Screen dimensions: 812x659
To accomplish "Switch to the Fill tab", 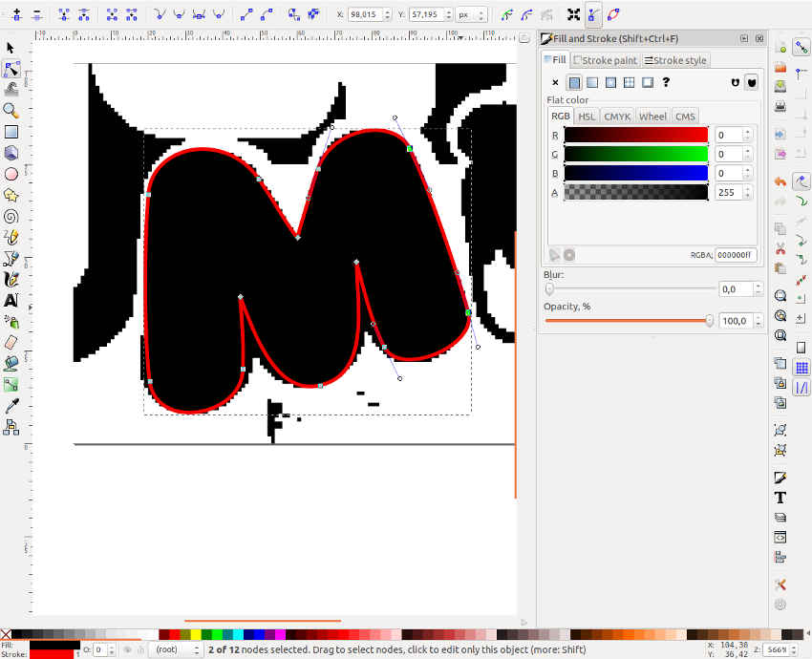I will (x=555, y=60).
